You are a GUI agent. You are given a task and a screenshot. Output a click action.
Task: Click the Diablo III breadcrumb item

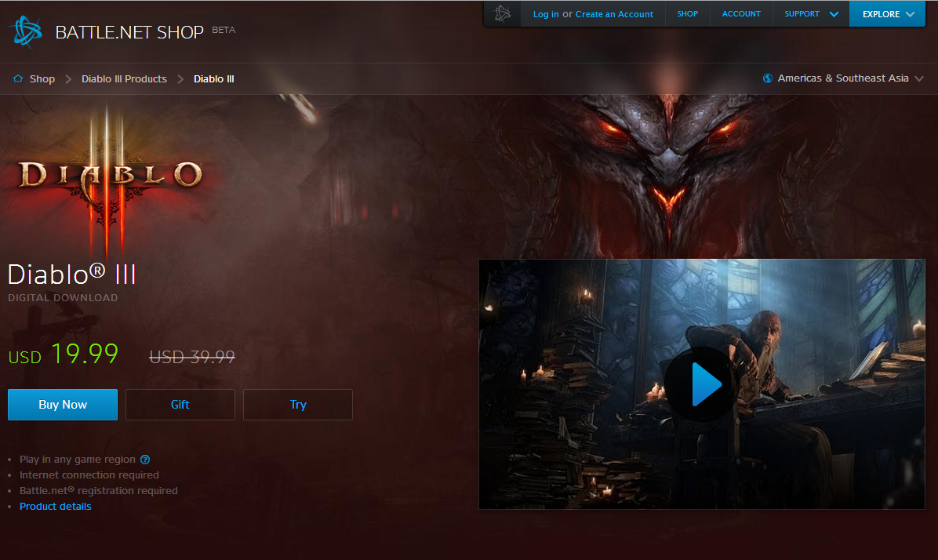[213, 79]
